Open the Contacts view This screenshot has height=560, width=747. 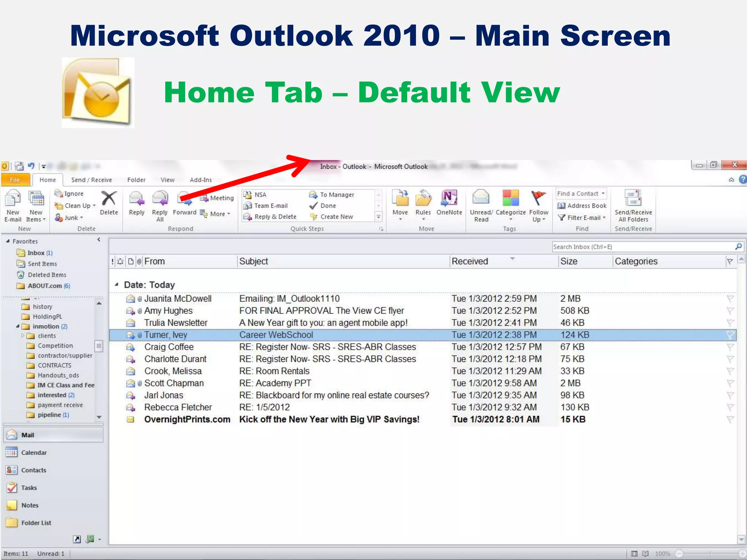pyautogui.click(x=53, y=470)
